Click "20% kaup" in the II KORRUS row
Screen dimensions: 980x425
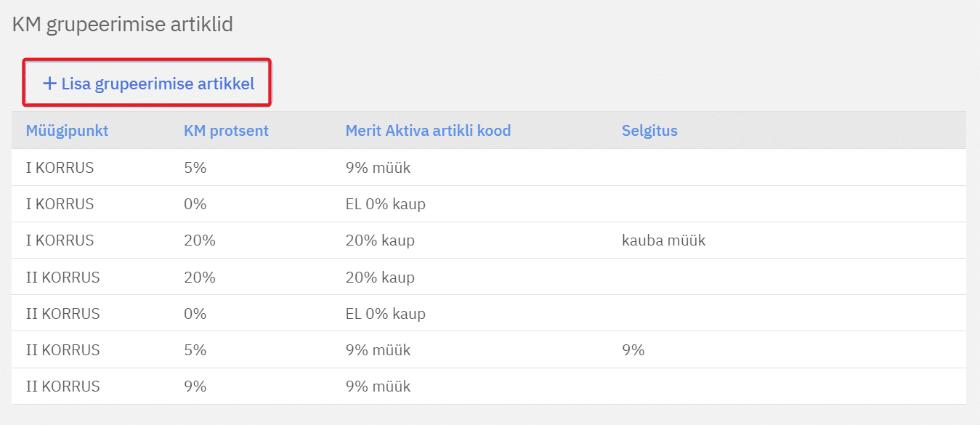coord(380,277)
